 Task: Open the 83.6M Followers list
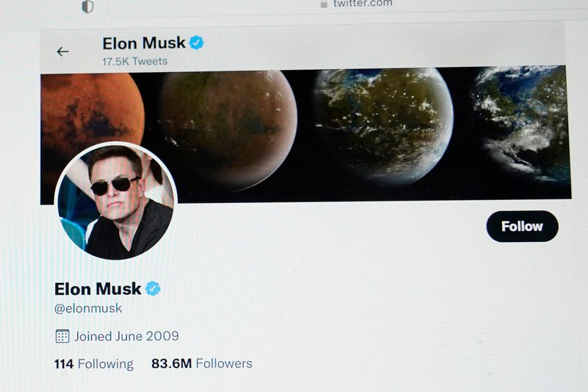[201, 363]
